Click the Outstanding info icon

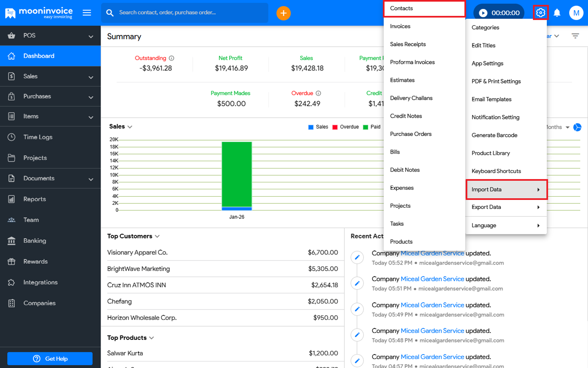tap(171, 58)
